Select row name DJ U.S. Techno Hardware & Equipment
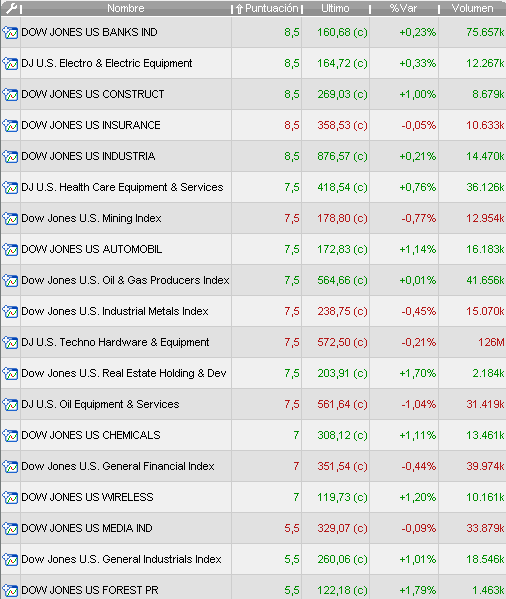 115,342
